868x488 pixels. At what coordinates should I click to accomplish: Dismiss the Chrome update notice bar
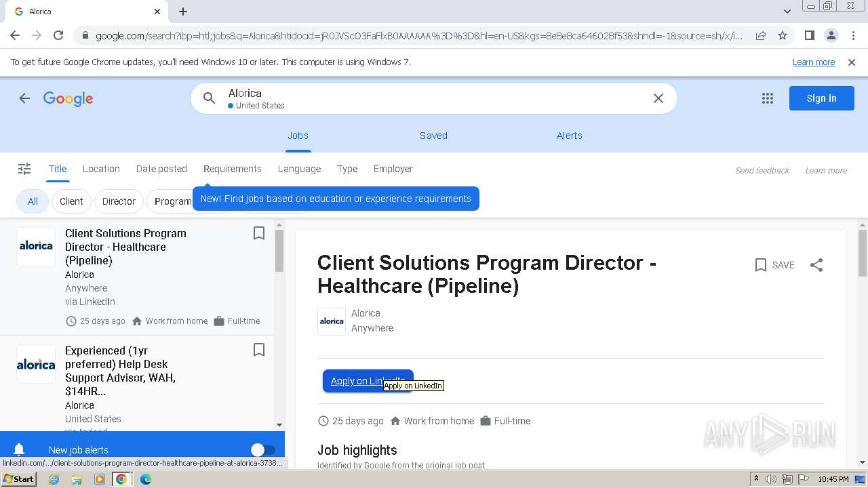click(x=852, y=62)
